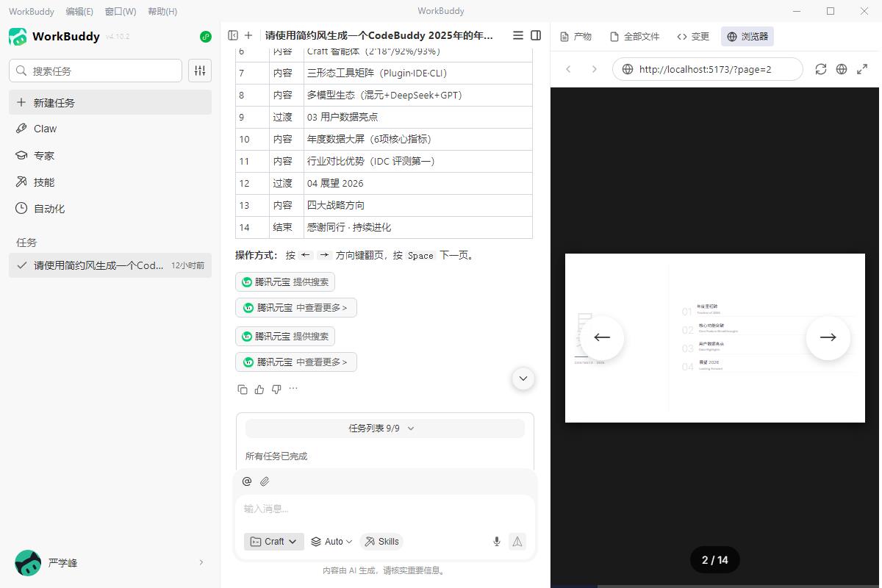This screenshot has height=588, width=882.
Task: Go to previous slide with left arrow
Action: coord(602,337)
